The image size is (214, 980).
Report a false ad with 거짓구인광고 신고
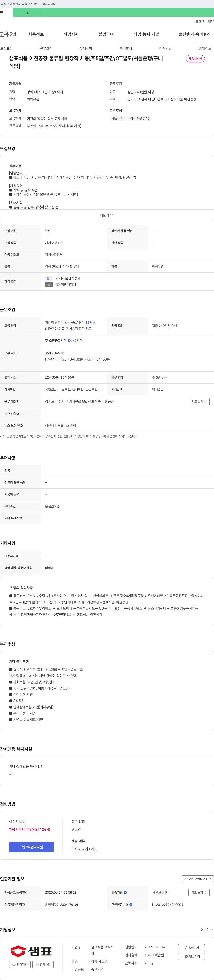(198, 879)
